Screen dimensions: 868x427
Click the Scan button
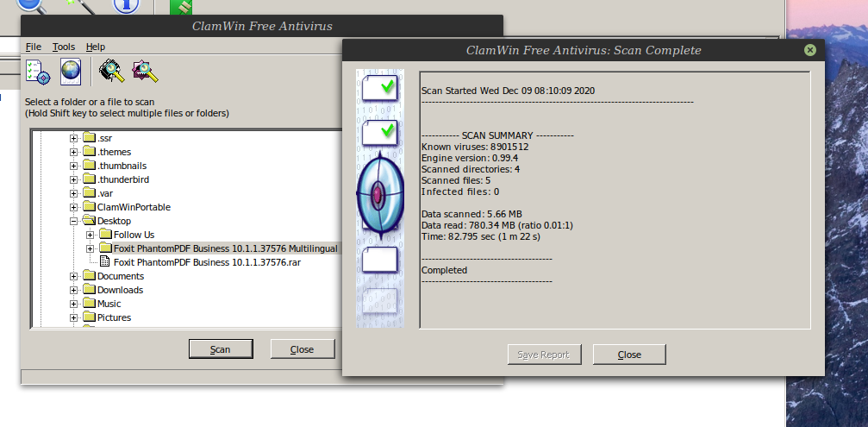(x=221, y=349)
